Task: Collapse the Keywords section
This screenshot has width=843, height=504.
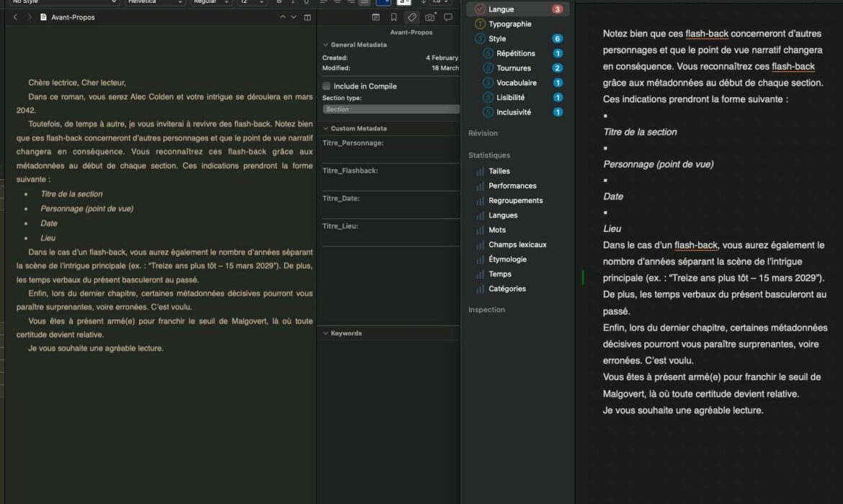Action: [326, 333]
